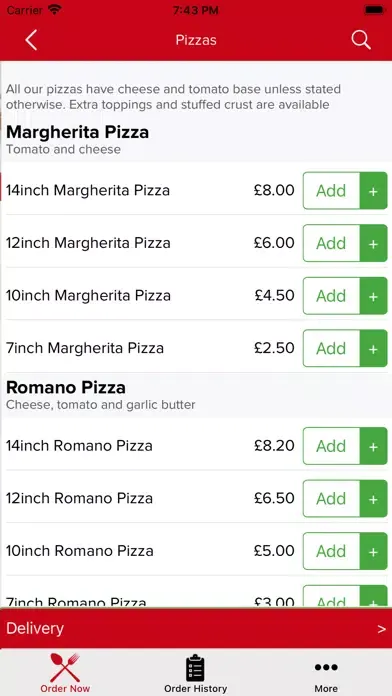Add 14inch Margherita Pizza via Add button
Screen dimensions: 392x696
pyautogui.click(x=331, y=191)
